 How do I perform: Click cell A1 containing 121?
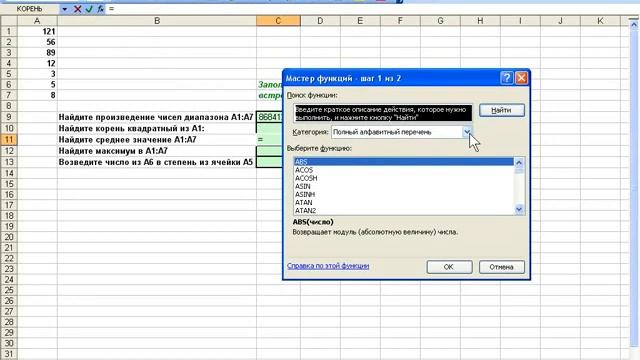(37, 31)
